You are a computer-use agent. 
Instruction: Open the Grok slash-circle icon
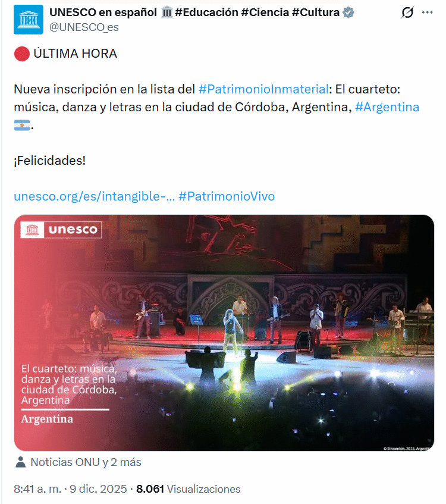[x=407, y=12]
